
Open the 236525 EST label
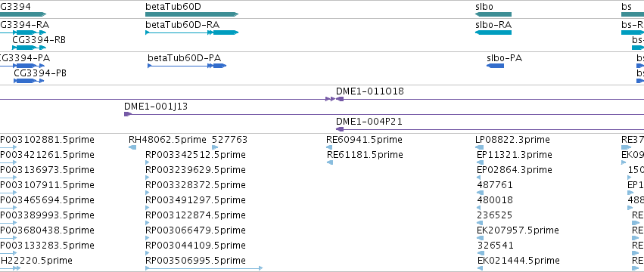(x=495, y=216)
